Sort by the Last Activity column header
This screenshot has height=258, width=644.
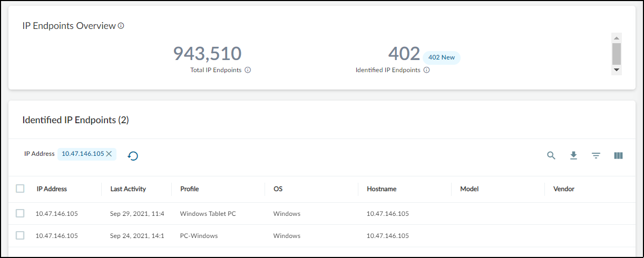[128, 188]
